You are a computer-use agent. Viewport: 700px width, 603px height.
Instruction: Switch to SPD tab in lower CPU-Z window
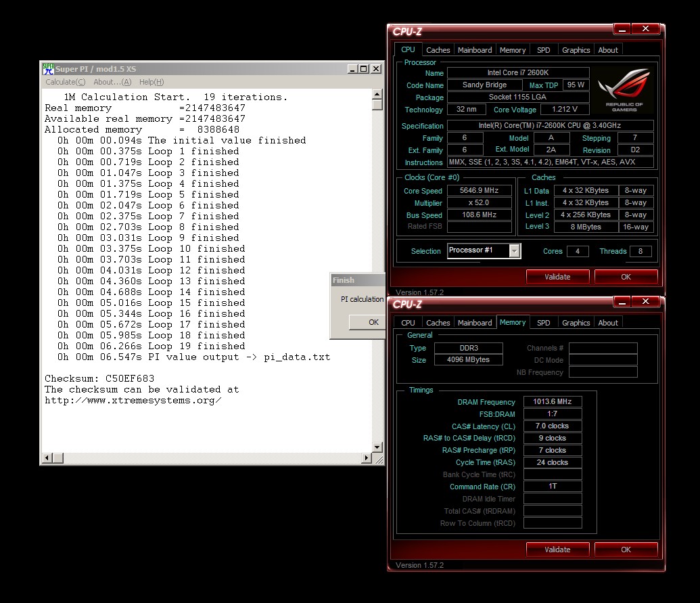543,323
